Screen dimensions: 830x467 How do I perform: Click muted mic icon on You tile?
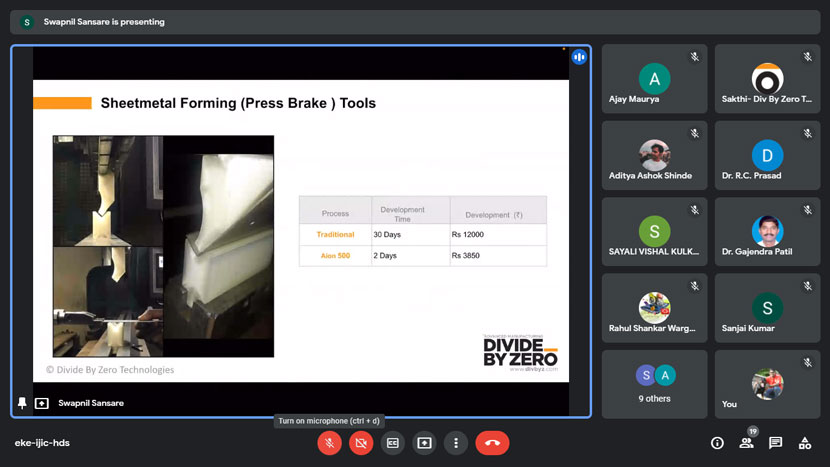click(807, 362)
